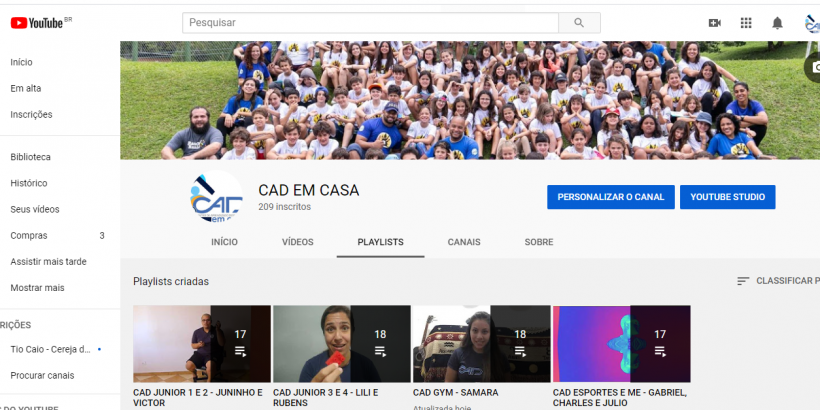Image resolution: width=820 pixels, height=410 pixels.
Task: Click the Pesquisar search field
Action: coord(370,22)
